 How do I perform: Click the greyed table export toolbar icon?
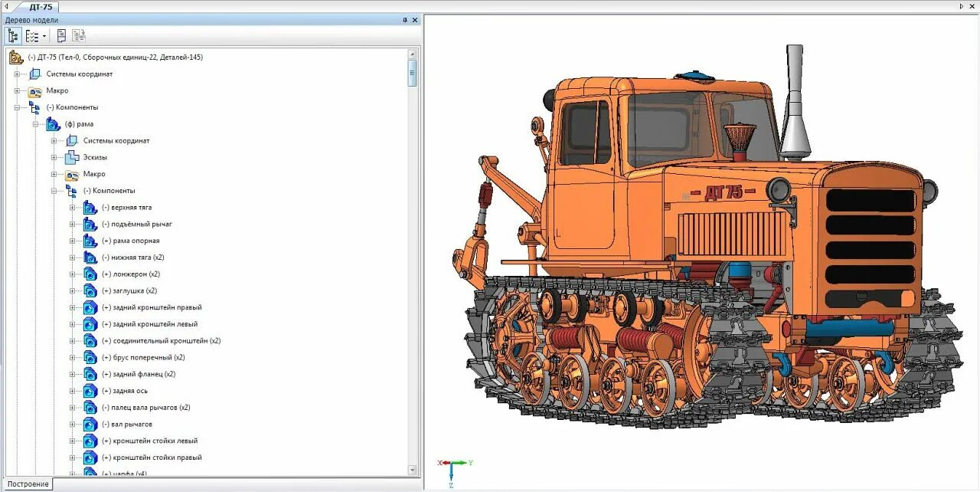pos(79,35)
